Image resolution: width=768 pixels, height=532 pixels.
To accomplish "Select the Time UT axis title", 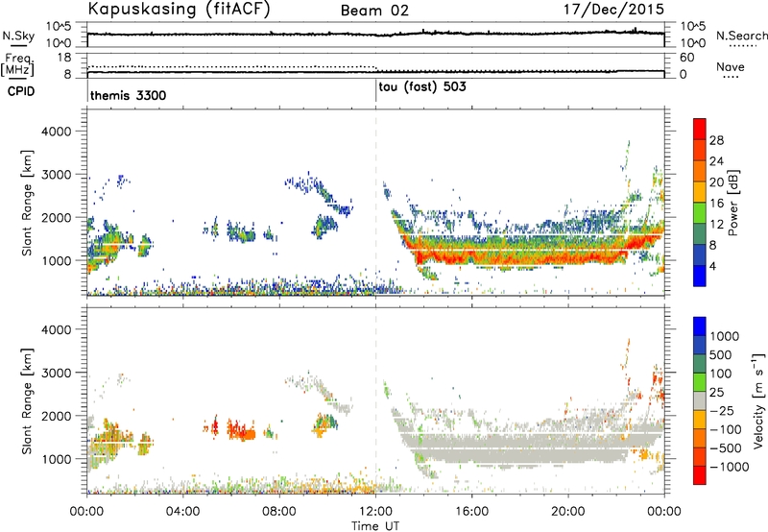I will [x=375, y=526].
